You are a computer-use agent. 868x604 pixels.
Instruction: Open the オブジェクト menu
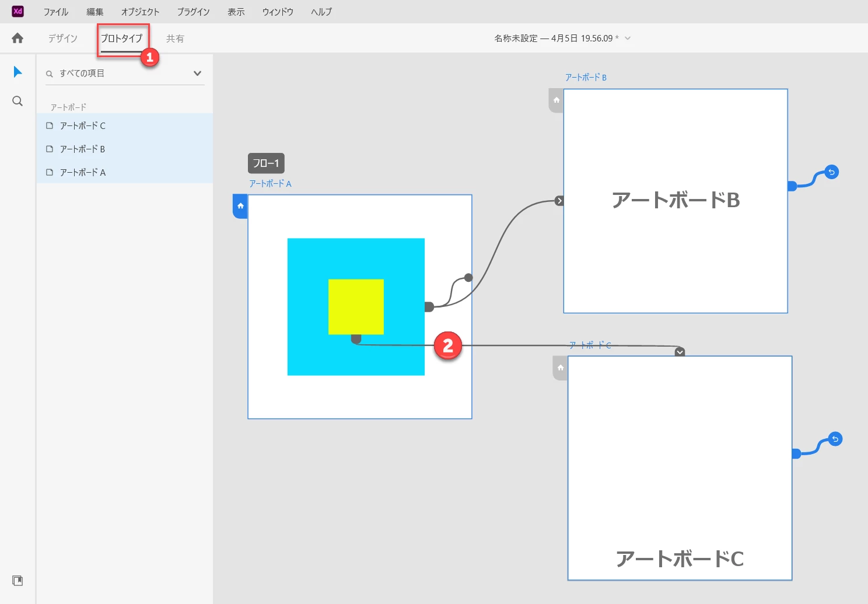click(140, 12)
